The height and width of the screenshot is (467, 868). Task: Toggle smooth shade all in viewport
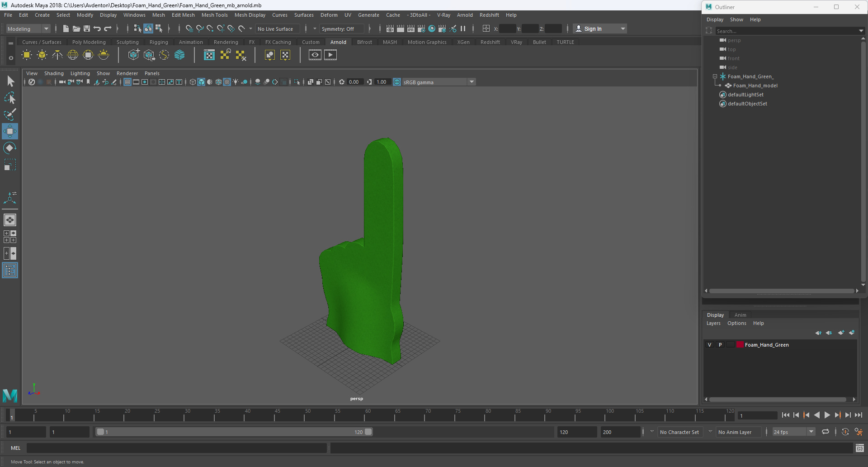tap(202, 82)
